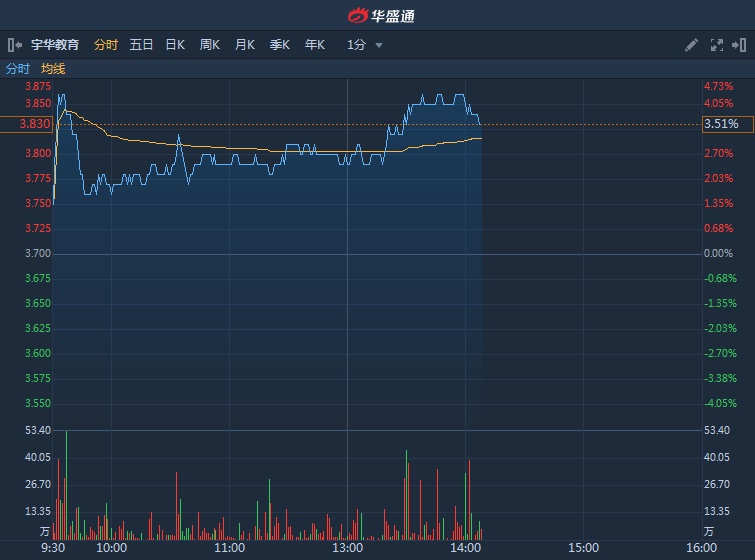Click the dropdown arrow beside 1分
The height and width of the screenshot is (560, 755).
(x=379, y=45)
